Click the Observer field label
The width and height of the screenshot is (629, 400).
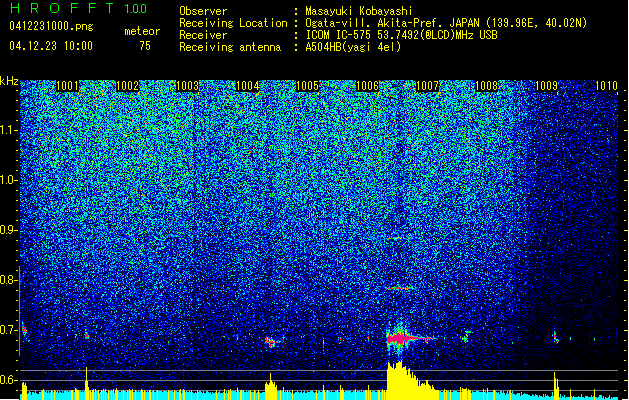coord(203,11)
